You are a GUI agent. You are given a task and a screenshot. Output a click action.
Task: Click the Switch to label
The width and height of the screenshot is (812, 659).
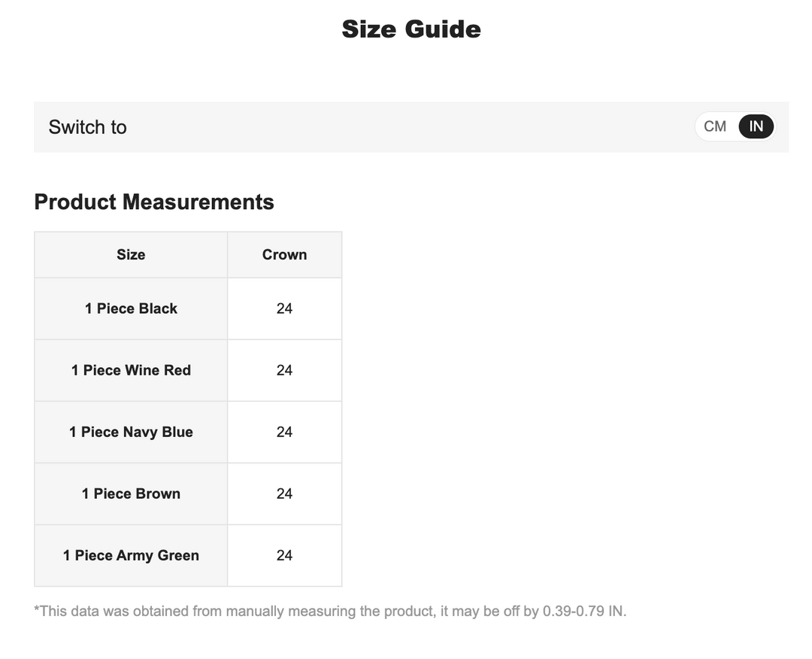click(x=87, y=127)
